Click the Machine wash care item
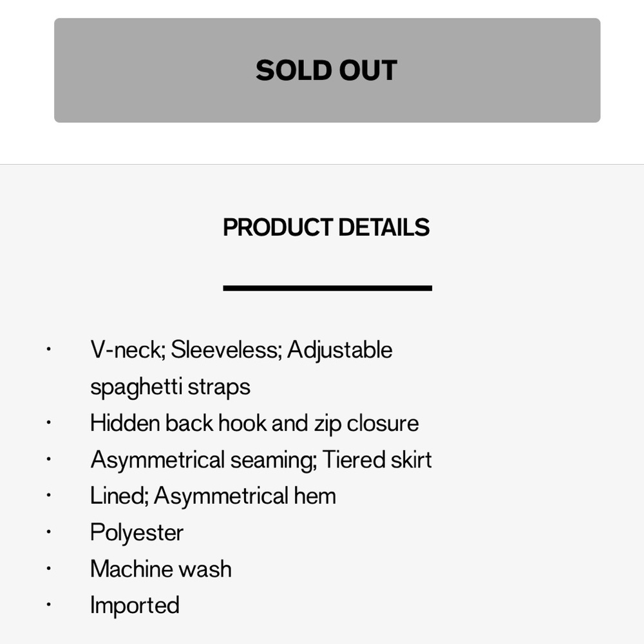 click(161, 569)
